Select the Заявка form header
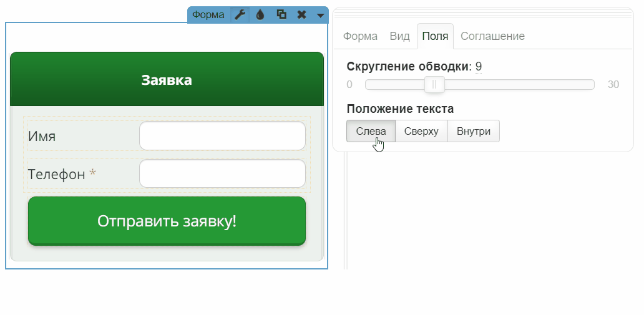 click(167, 80)
